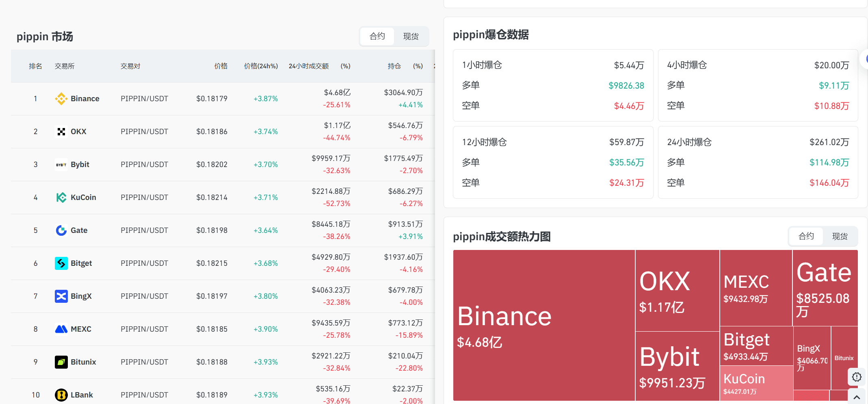Viewport: 868px width, 404px height.
Task: Sort table by 24小时成交额 column header
Action: pyautogui.click(x=309, y=66)
